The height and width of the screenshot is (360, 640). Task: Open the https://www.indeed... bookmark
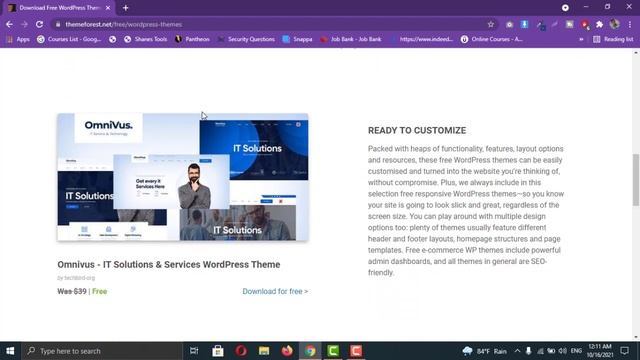coord(421,39)
